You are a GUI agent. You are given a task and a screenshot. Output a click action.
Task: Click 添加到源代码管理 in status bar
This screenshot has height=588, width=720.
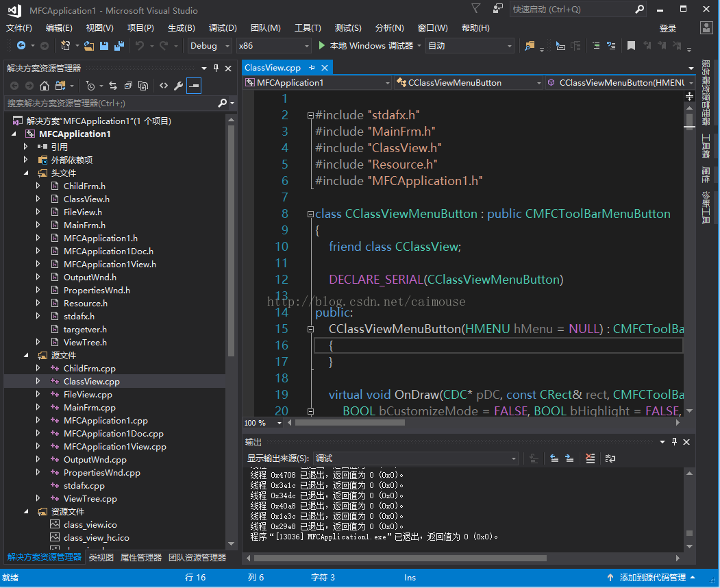point(652,578)
